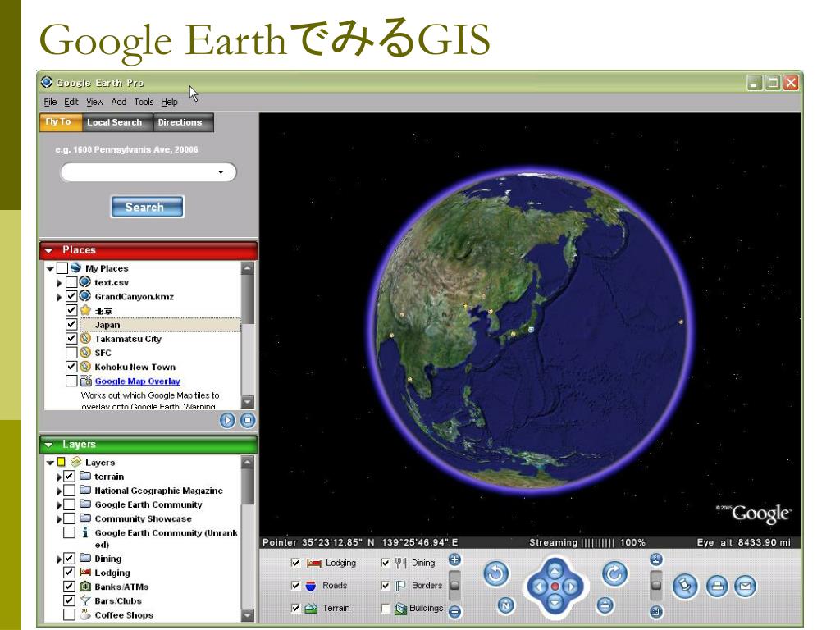Open the View menu
The width and height of the screenshot is (840, 630).
coord(95,102)
